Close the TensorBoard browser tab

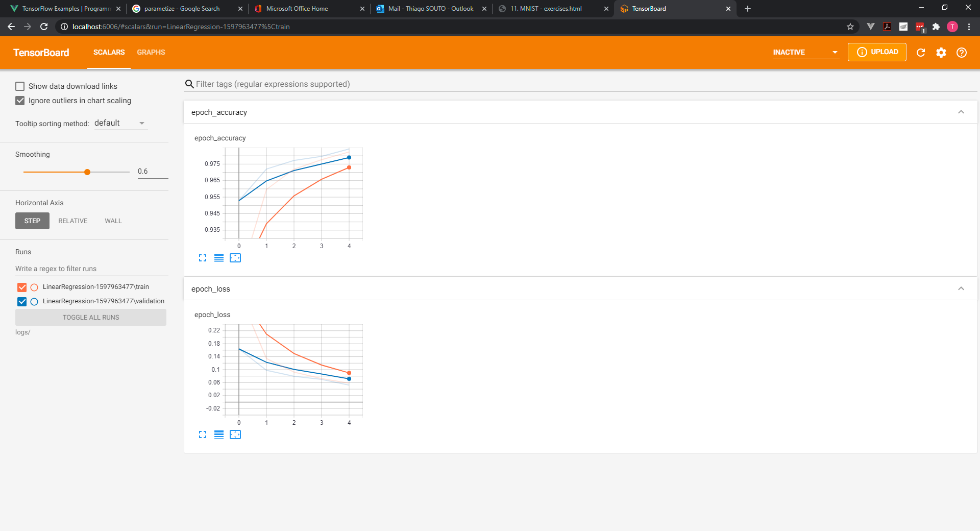coord(728,9)
